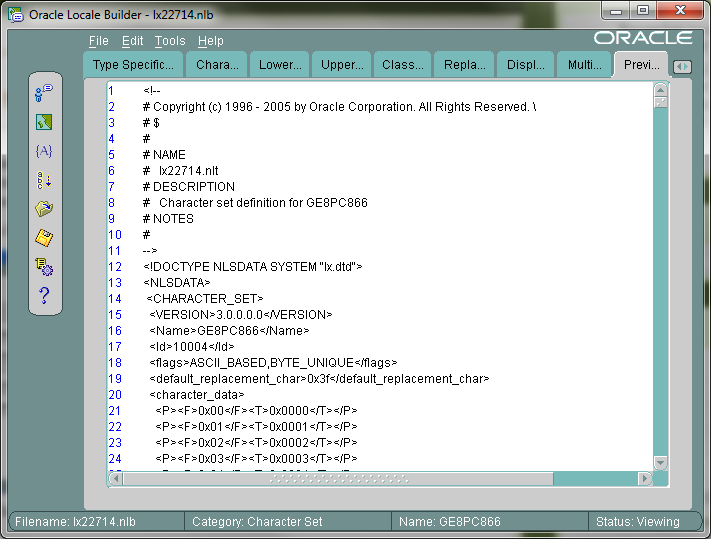Switch to the Type Specific tab
The height and width of the screenshot is (539, 711).
133,65
